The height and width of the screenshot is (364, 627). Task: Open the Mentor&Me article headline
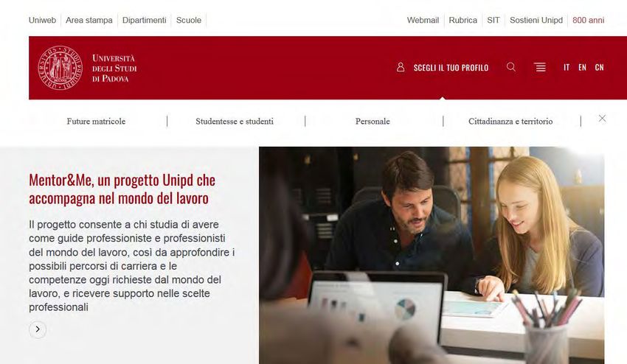tap(122, 189)
